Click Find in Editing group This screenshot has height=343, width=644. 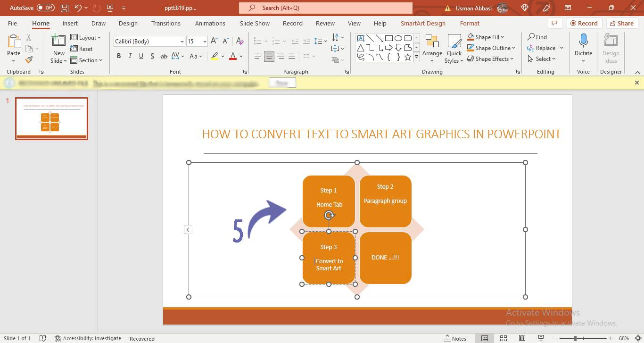click(537, 37)
